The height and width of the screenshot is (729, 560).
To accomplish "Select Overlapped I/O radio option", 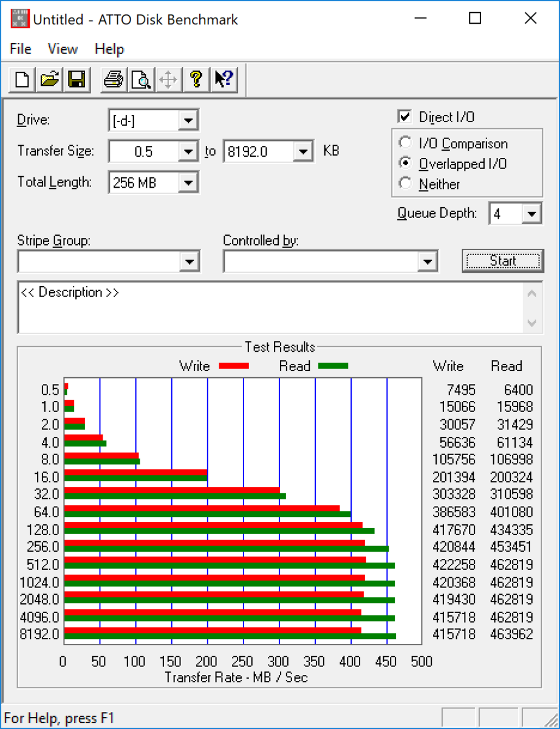I will (x=405, y=163).
